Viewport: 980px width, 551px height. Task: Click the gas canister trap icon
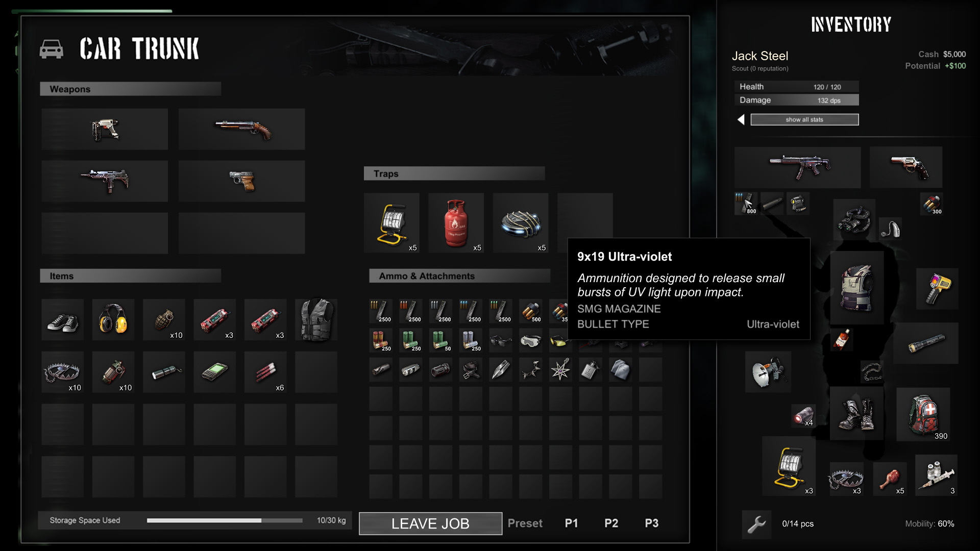(x=456, y=223)
